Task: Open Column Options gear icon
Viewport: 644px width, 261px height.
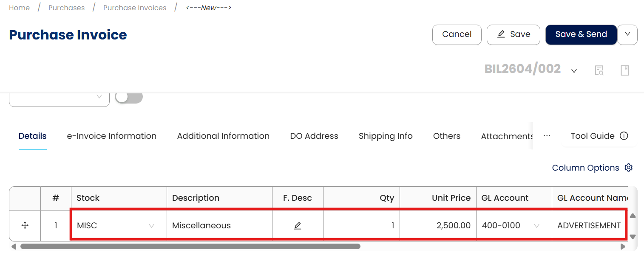Action: [628, 168]
